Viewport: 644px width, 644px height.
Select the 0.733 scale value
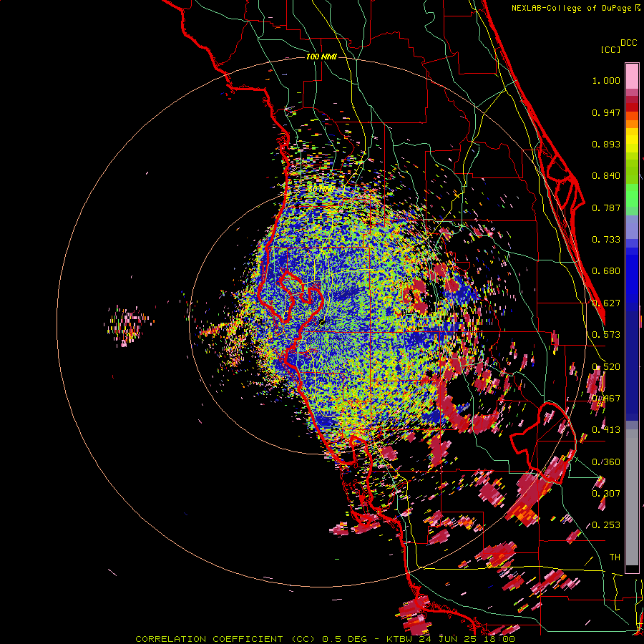(x=606, y=240)
